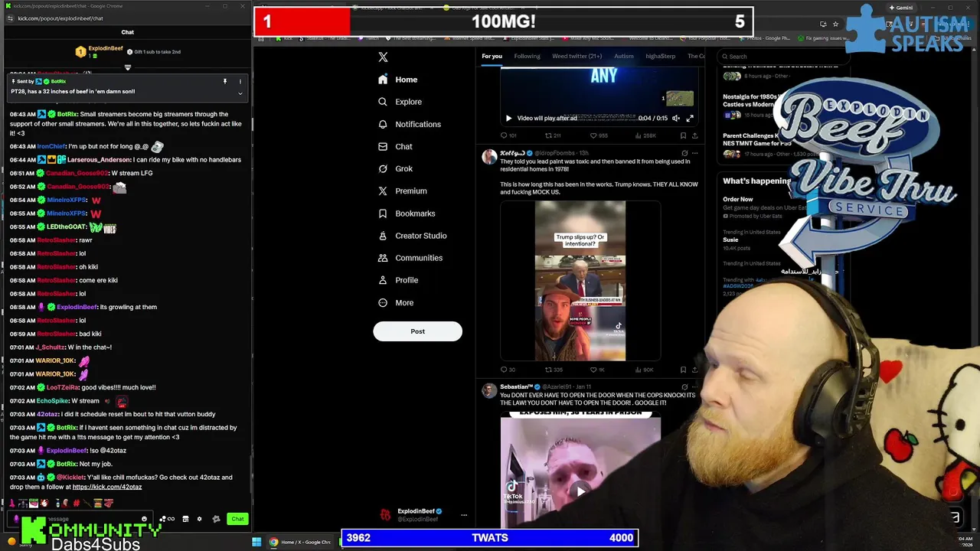This screenshot has width=980, height=551.
Task: View analytics for the 90K views post
Action: pos(645,370)
